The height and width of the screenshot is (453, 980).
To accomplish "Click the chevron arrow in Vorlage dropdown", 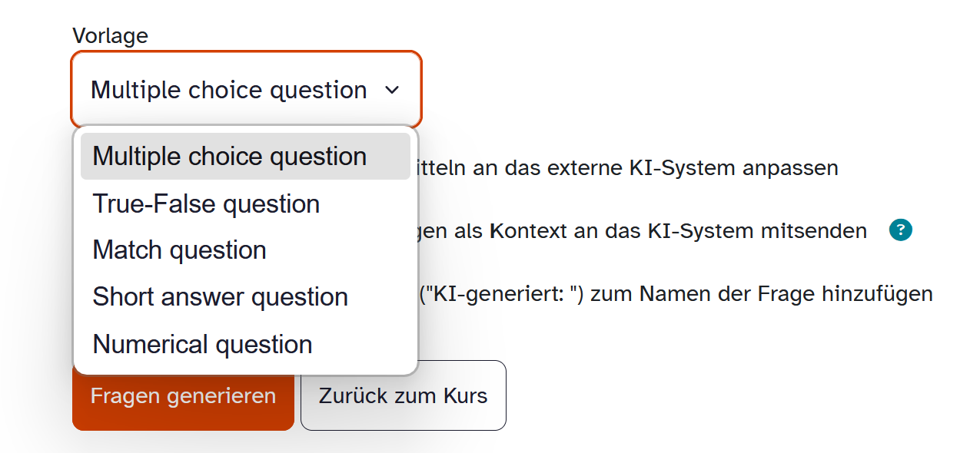I will pos(392,91).
